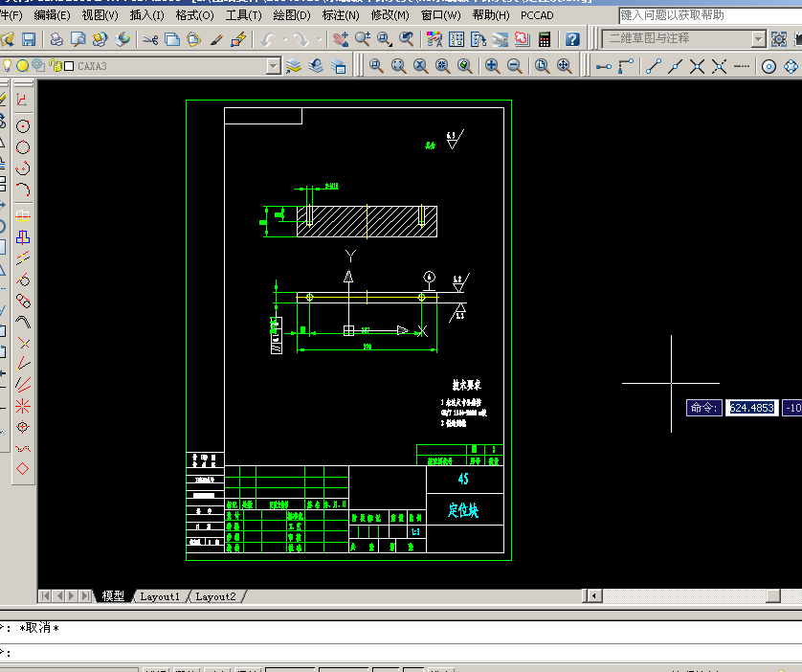This screenshot has width=802, height=672.
Task: Open the PCCAD menu
Action: [537, 15]
